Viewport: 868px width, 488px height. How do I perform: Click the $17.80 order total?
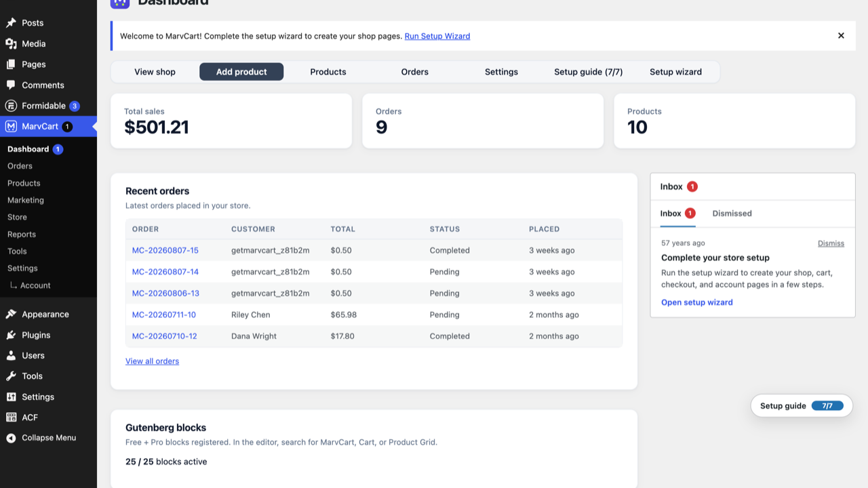coord(342,336)
